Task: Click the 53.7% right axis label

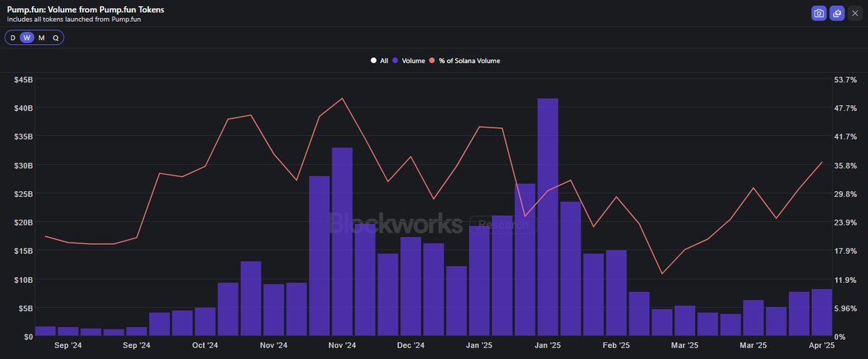Action: [x=846, y=79]
